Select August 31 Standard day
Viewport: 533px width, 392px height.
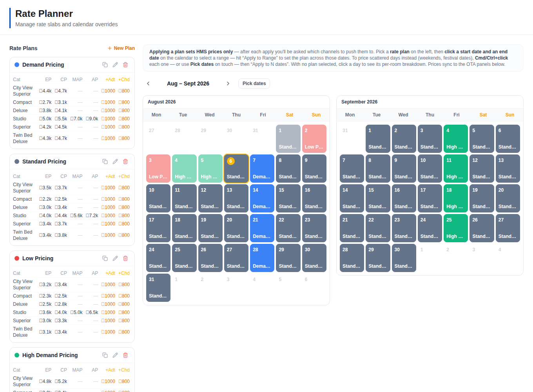158,288
